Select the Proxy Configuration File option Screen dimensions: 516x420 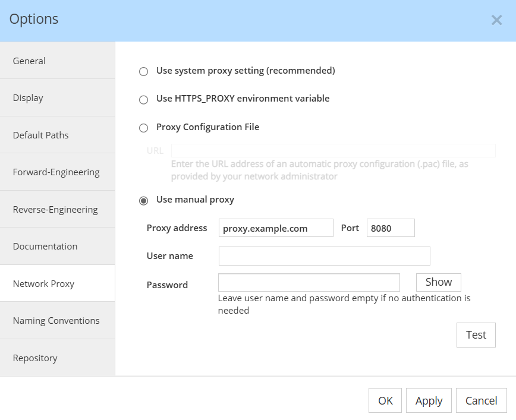click(x=143, y=127)
